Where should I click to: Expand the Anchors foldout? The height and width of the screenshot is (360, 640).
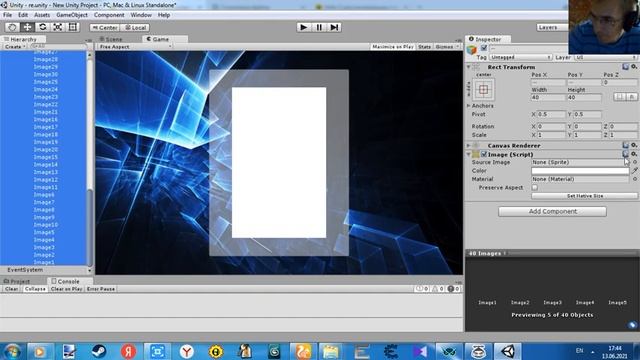coord(469,106)
